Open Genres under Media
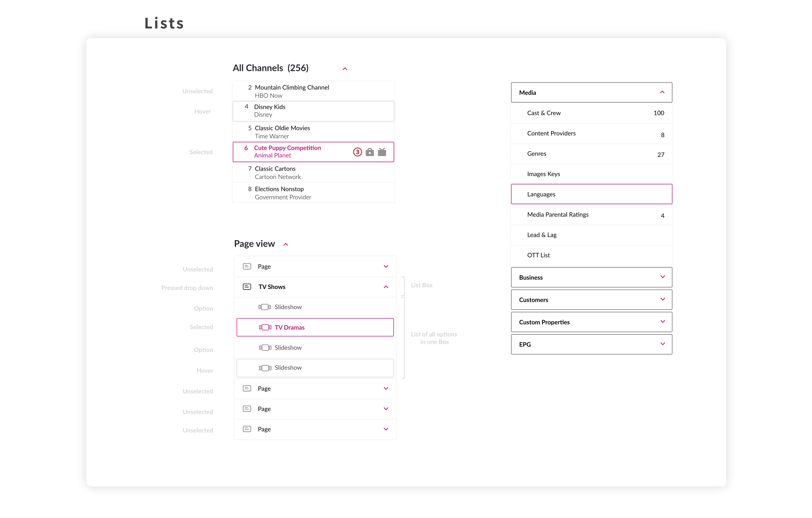The width and height of the screenshot is (812, 518). tap(591, 154)
